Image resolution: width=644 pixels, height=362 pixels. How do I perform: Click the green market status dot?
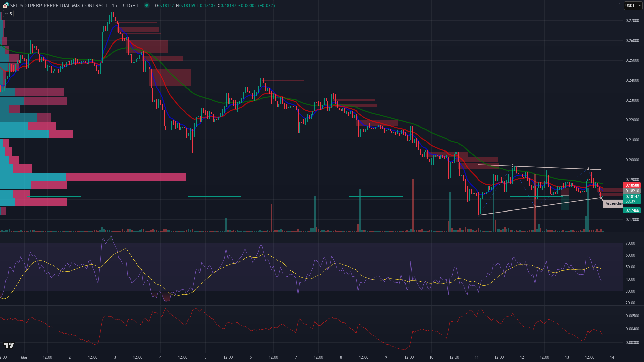coord(146,5)
